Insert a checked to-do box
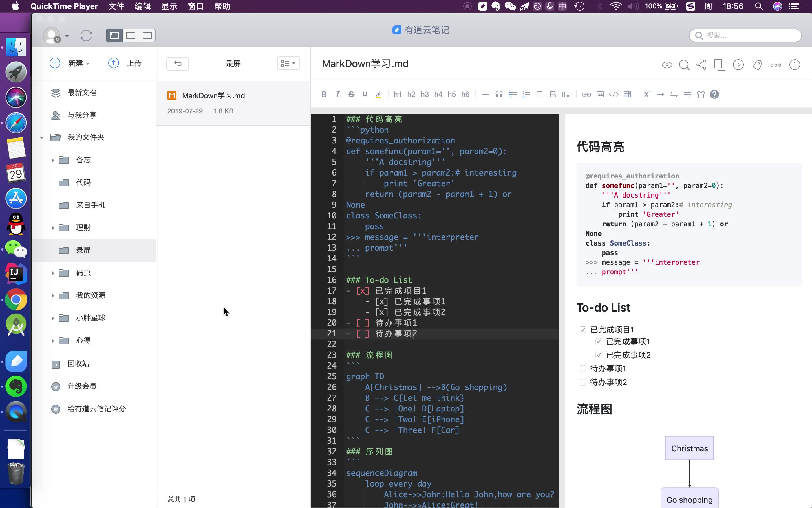Screen dimensions: 812x508 (553, 95)
